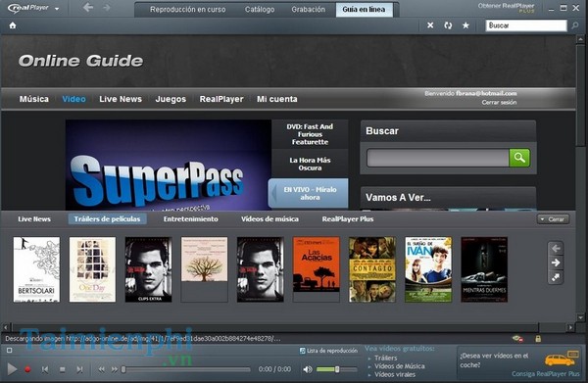Click the Stop button
Viewport: 588px width, 383px height.
pos(63,369)
